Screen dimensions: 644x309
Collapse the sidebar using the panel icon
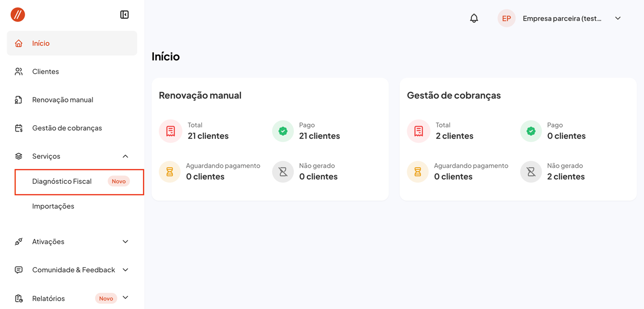(x=124, y=15)
